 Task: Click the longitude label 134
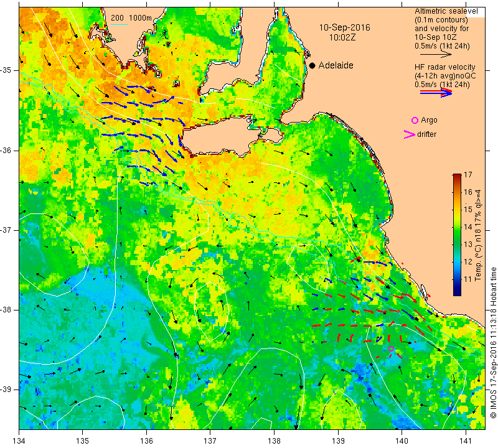point(19,441)
